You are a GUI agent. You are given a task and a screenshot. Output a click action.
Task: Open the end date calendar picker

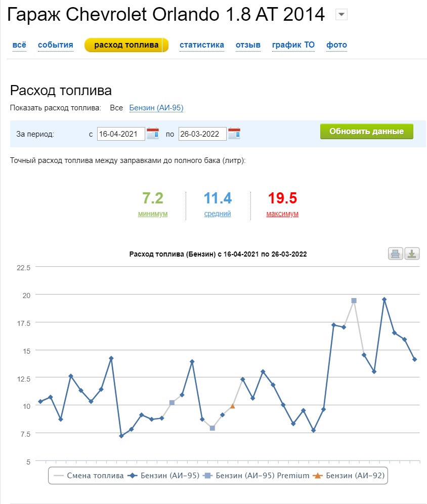tap(234, 134)
